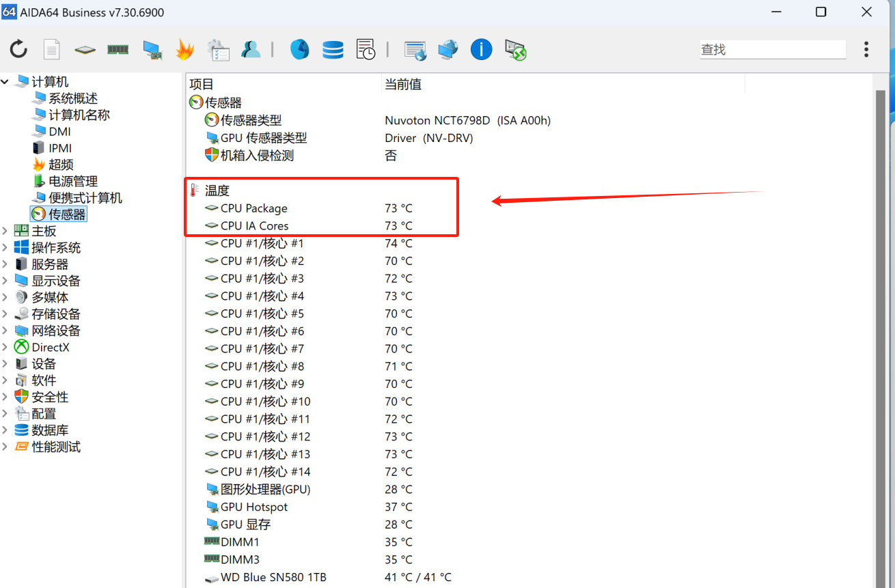
Task: Click the monitor with globe toolbar icon
Action: [448, 49]
